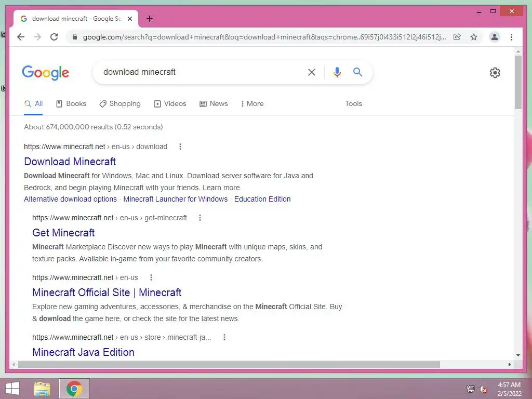532x399 pixels.
Task: Click the result count text
Action: [94, 127]
